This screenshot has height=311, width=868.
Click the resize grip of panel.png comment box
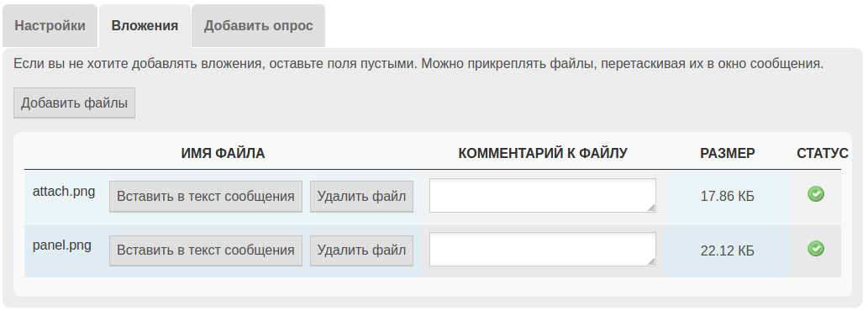pyautogui.click(x=651, y=261)
